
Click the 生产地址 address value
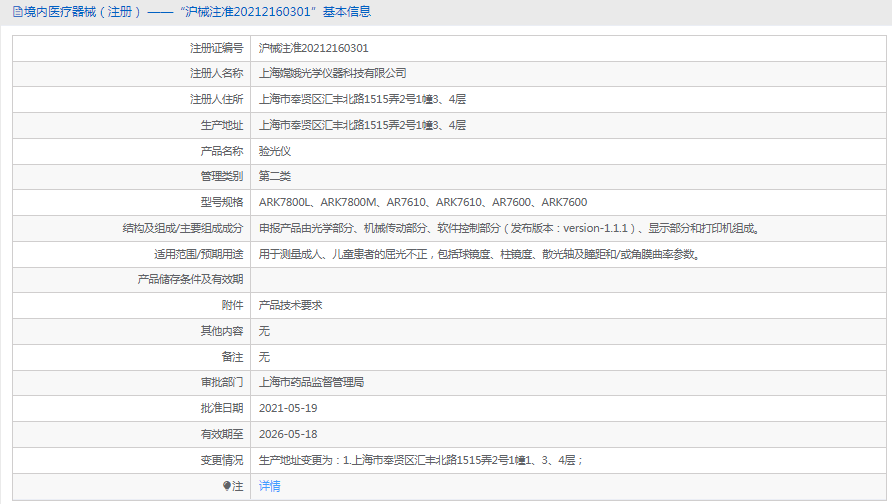pyautogui.click(x=362, y=125)
